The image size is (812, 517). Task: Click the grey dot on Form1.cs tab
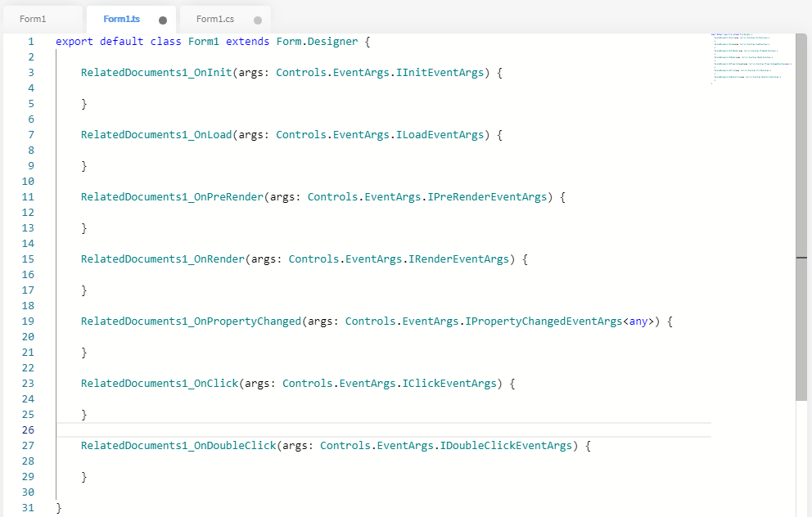click(258, 20)
